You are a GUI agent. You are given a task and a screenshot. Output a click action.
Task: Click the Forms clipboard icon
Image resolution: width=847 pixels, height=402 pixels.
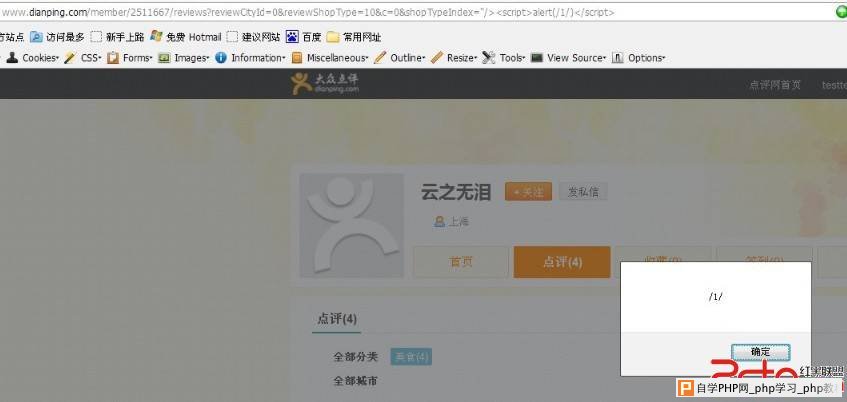pos(112,57)
